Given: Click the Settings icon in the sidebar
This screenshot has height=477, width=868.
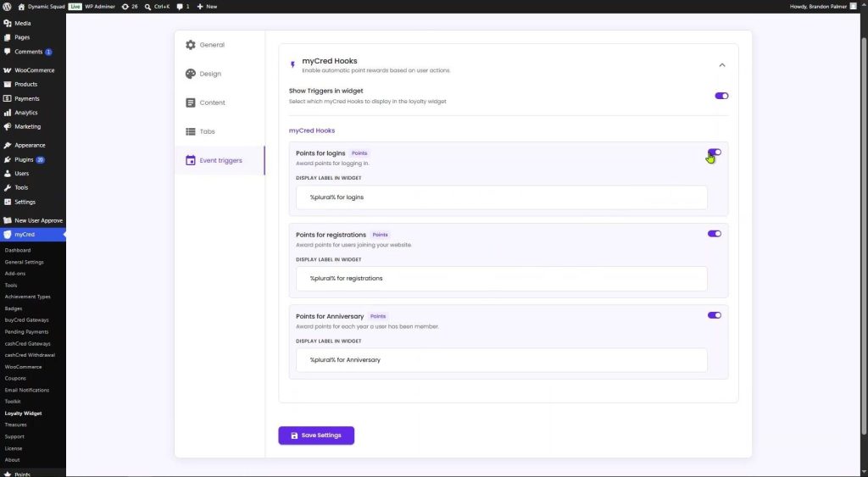Looking at the screenshot, I should [x=7, y=202].
